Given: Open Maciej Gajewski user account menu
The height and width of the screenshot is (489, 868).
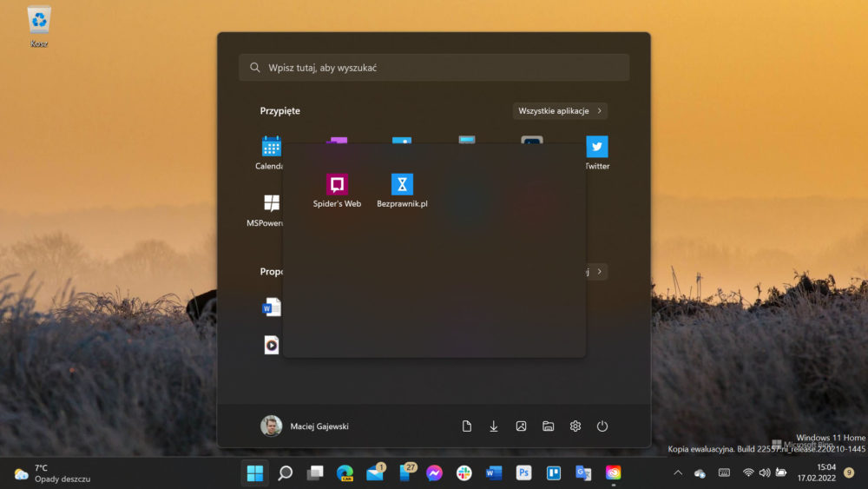Looking at the screenshot, I should point(305,426).
